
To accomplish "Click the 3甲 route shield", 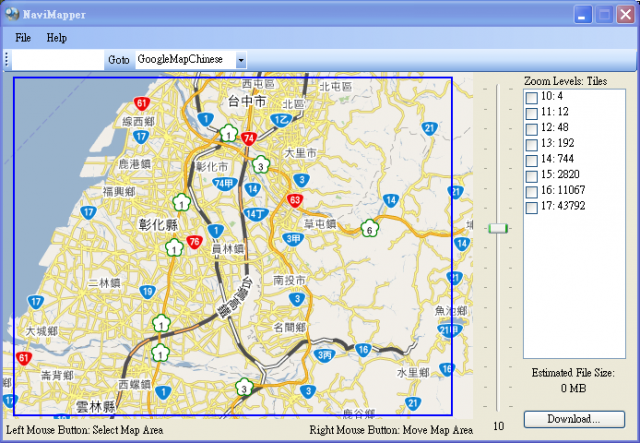I will pos(293,239).
